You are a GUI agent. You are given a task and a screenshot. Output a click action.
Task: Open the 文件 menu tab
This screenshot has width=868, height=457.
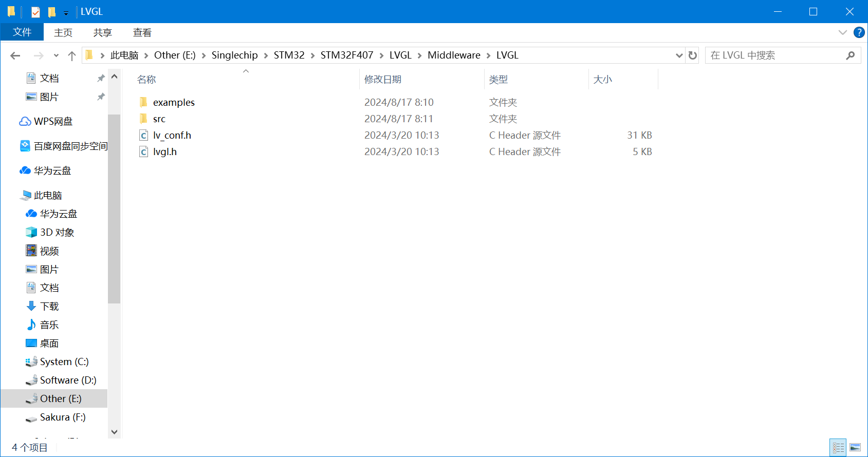[x=22, y=32]
